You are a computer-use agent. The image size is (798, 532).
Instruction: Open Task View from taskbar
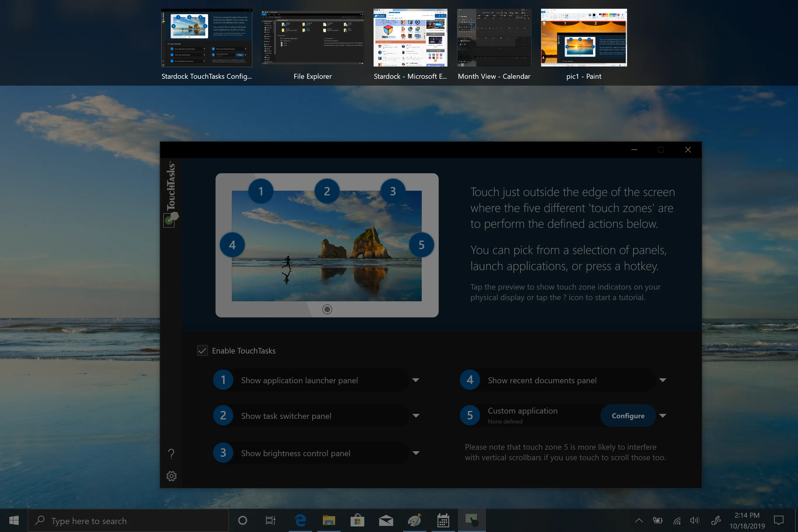coord(270,520)
